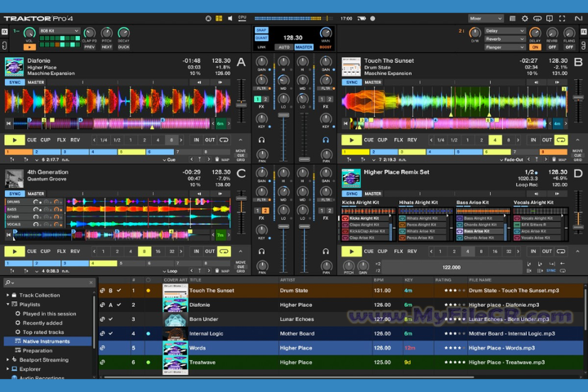
Task: Click the audio recorder dot in header
Action: 372,19
